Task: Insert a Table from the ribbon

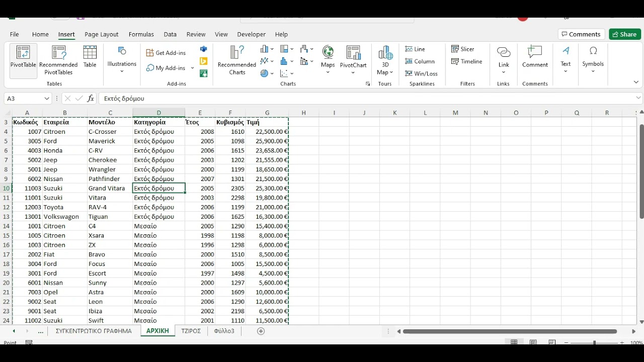Action: [x=90, y=57]
